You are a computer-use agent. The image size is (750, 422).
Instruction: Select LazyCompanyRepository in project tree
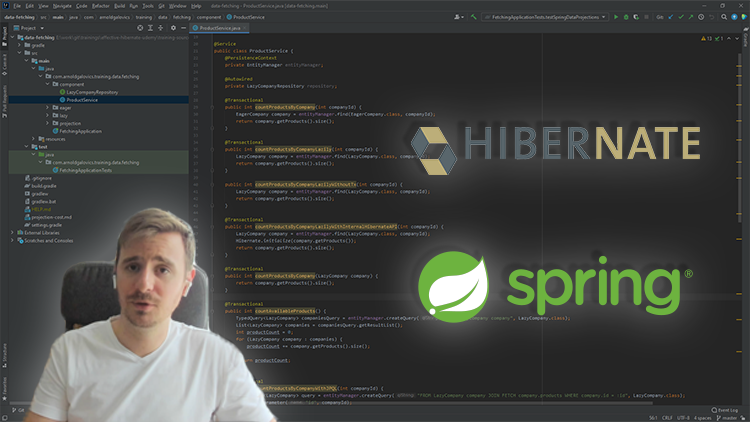[x=92, y=92]
